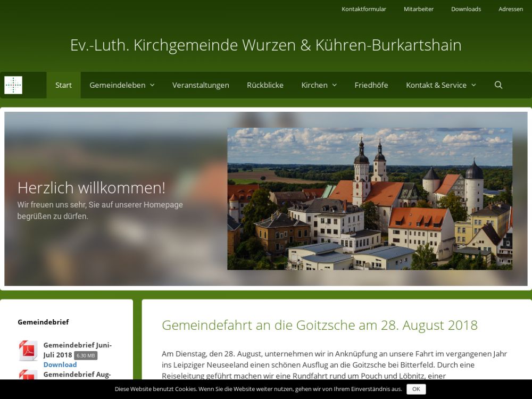
Task: Open article Gemeindefahrt an die Goitzsche
Action: point(319,325)
